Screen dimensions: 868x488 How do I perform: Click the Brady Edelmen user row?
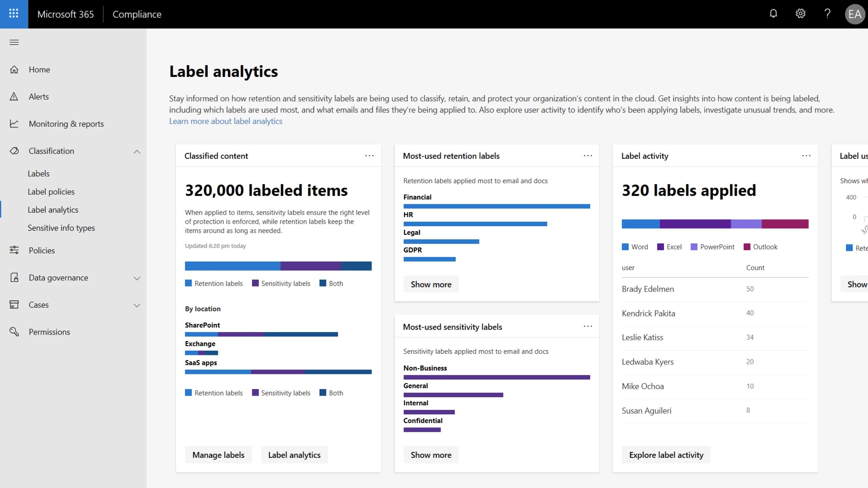coord(648,289)
